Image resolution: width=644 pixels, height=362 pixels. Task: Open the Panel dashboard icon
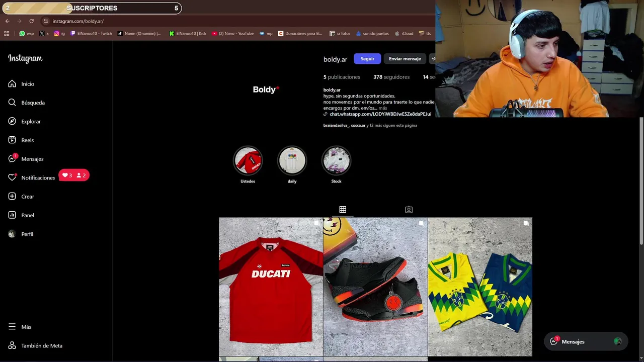[x=12, y=215]
